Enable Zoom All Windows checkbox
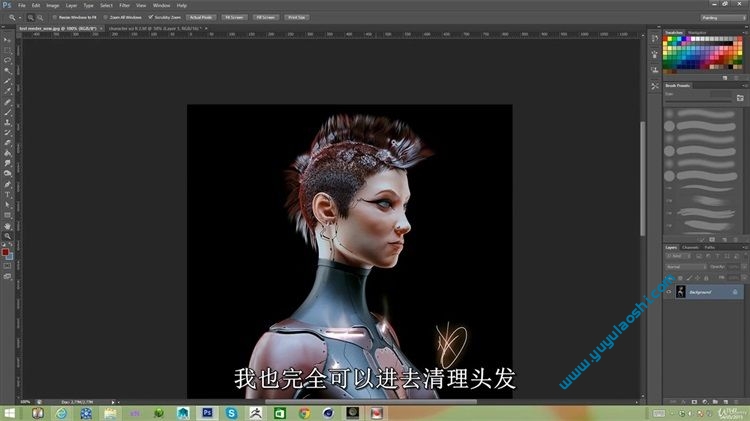 coord(105,17)
